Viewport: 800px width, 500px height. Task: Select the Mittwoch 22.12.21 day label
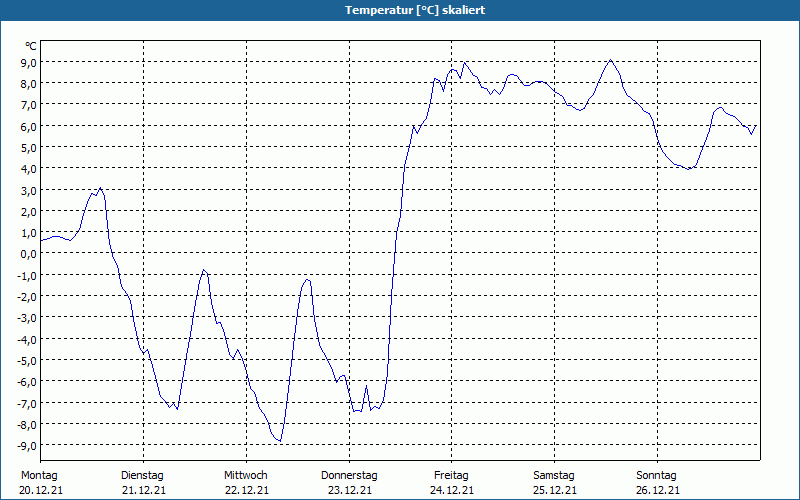[x=246, y=483]
